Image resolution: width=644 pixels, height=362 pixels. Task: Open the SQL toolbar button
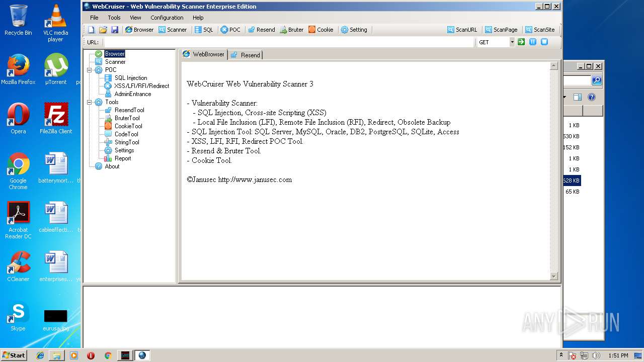[204, 30]
